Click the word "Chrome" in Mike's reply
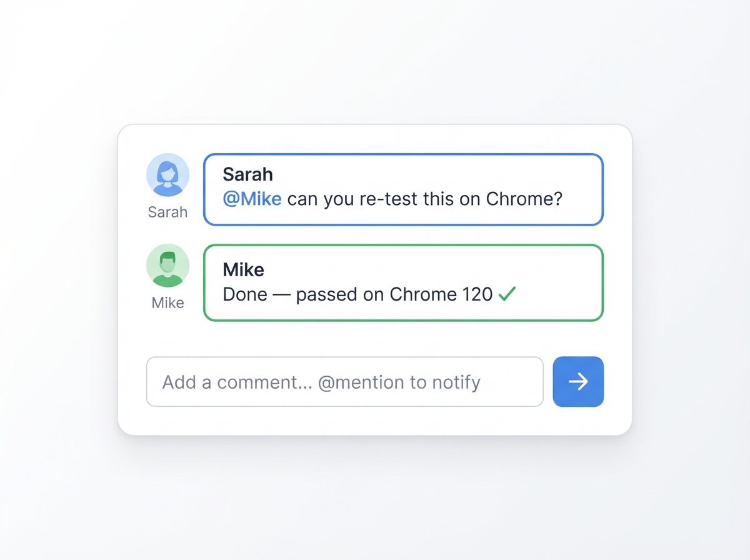Image resolution: width=750 pixels, height=560 pixels. pyautogui.click(x=422, y=294)
